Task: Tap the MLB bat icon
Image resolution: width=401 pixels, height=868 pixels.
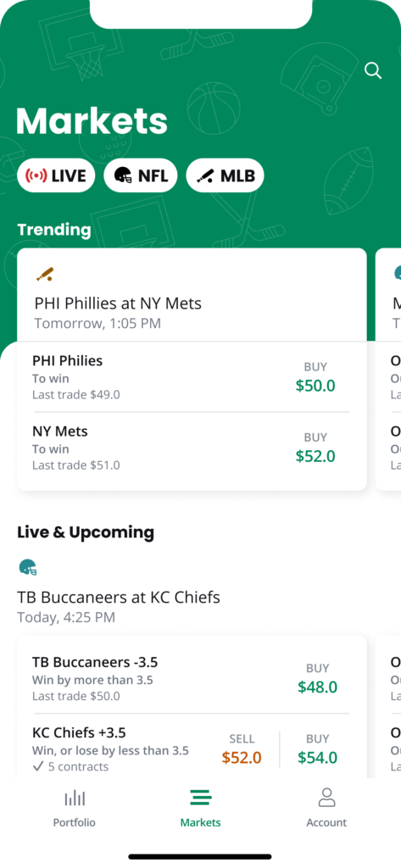Action: click(x=205, y=176)
